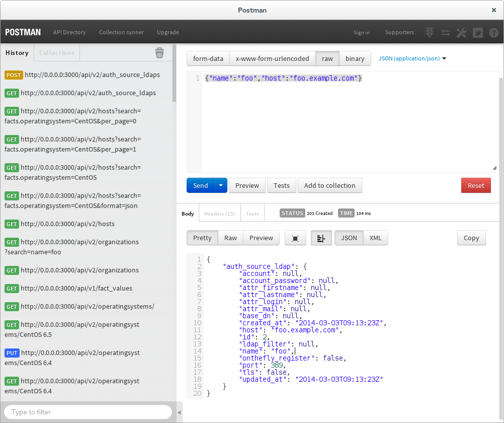Set response format to JSON
Viewport: 504px width, 423px height.
coord(349,238)
